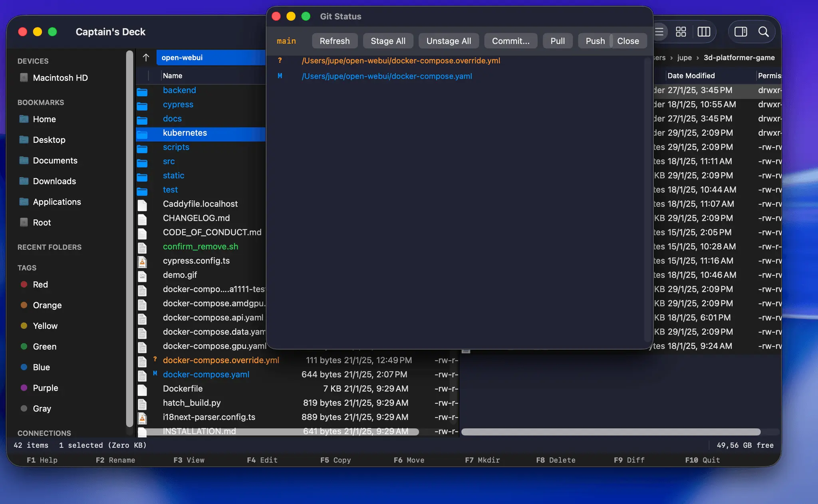Viewport: 818px width, 504px height.
Task: Click jupe in the right breadcrumb path
Action: click(684, 57)
